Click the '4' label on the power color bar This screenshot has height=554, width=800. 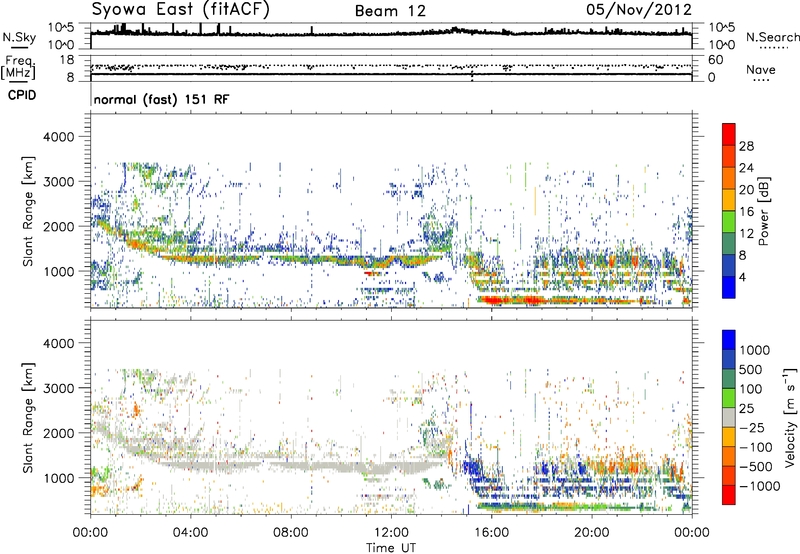[x=742, y=277]
